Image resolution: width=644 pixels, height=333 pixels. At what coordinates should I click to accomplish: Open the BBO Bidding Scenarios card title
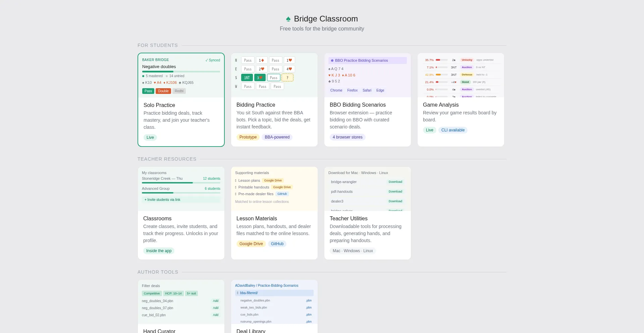[358, 105]
